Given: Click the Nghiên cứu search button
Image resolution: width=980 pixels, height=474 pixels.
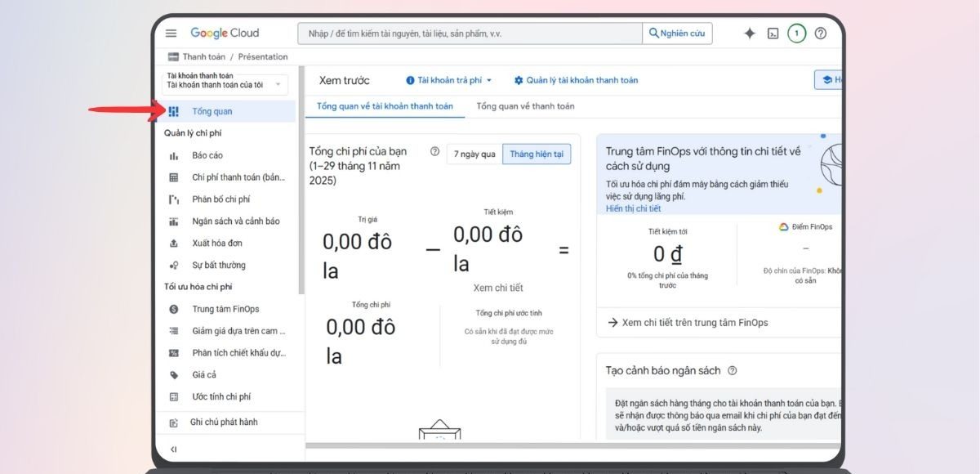Looking at the screenshot, I should pyautogui.click(x=677, y=34).
